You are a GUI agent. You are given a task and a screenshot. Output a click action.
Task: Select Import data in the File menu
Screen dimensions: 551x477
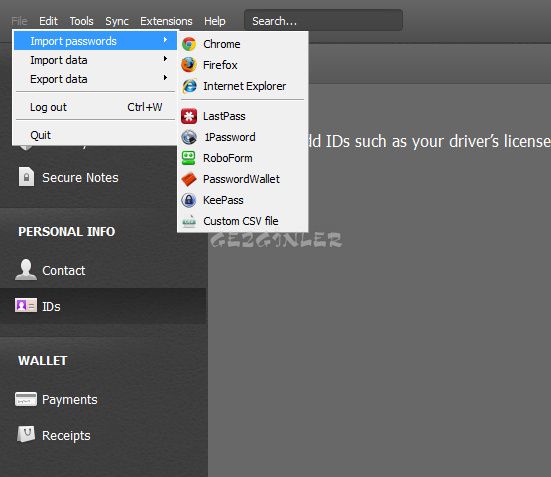click(95, 60)
